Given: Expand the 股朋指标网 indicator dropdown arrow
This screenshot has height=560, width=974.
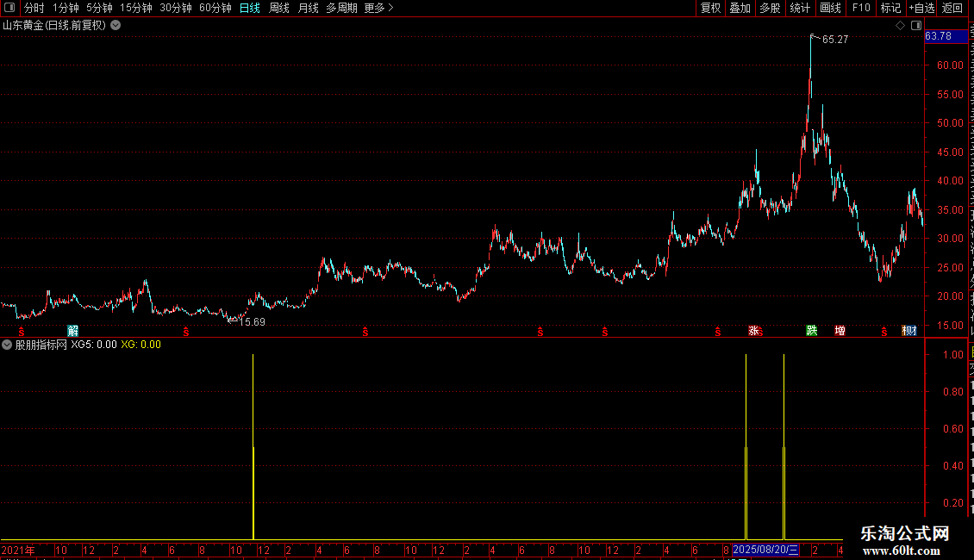Looking at the screenshot, I should pyautogui.click(x=7, y=345).
